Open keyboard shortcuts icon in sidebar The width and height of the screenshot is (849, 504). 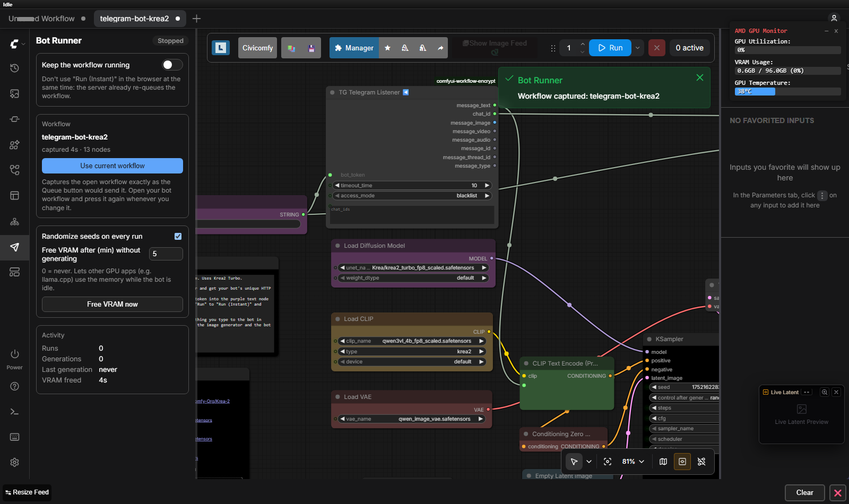14,437
